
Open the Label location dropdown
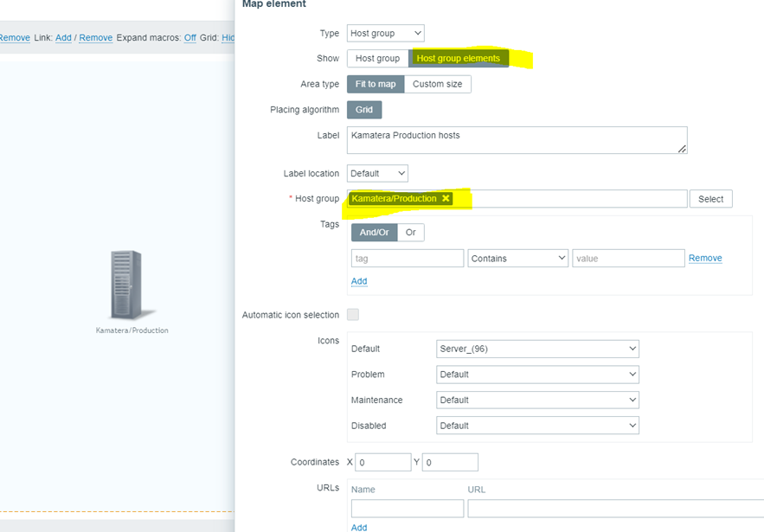(x=377, y=174)
